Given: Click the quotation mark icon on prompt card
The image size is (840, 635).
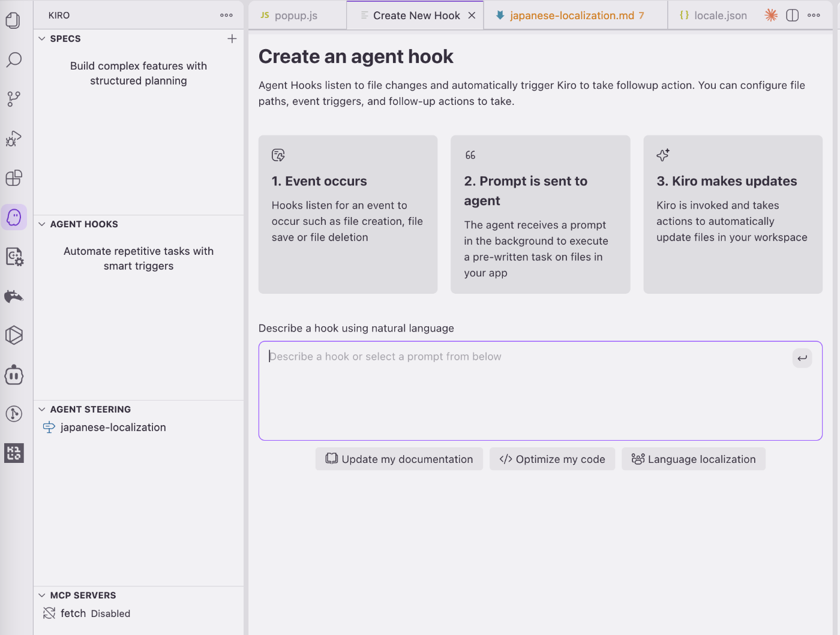Looking at the screenshot, I should [470, 155].
